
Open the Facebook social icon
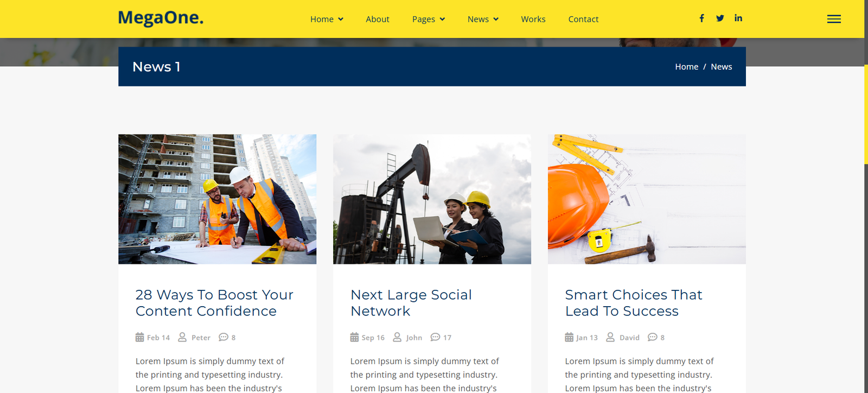[701, 18]
